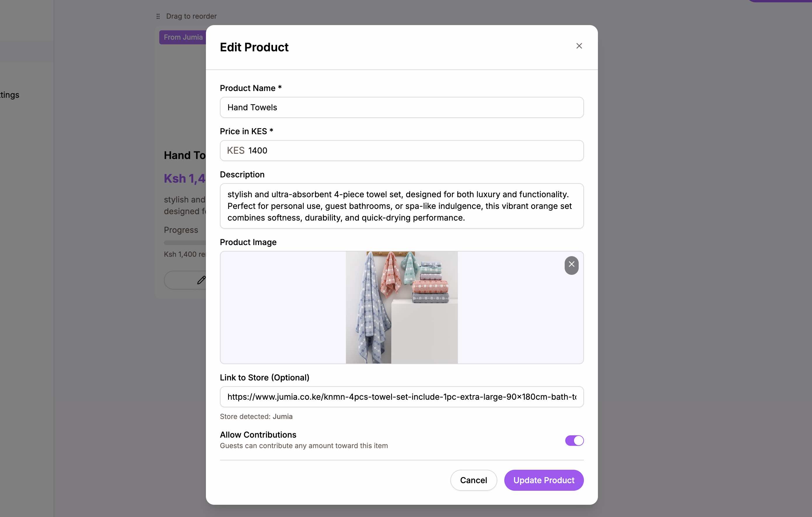Select Settings in the left sidebar
This screenshot has width=812, height=517.
pos(9,95)
